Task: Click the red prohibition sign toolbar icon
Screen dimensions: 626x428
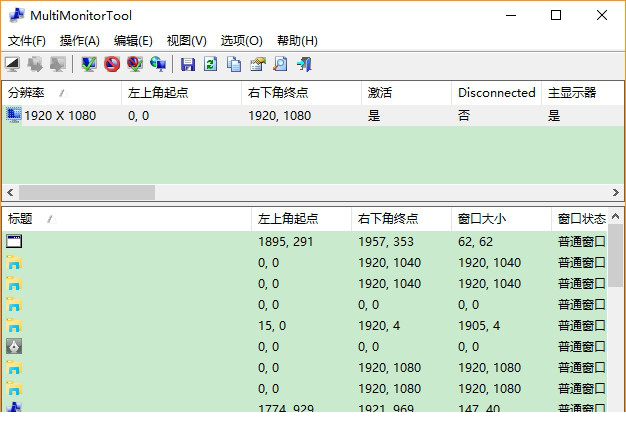Action: click(x=112, y=64)
